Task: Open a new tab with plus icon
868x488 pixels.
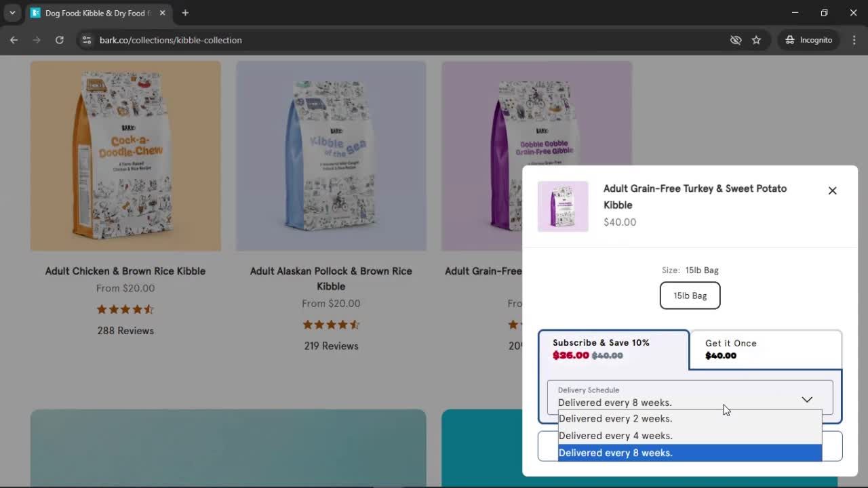Action: tap(185, 13)
